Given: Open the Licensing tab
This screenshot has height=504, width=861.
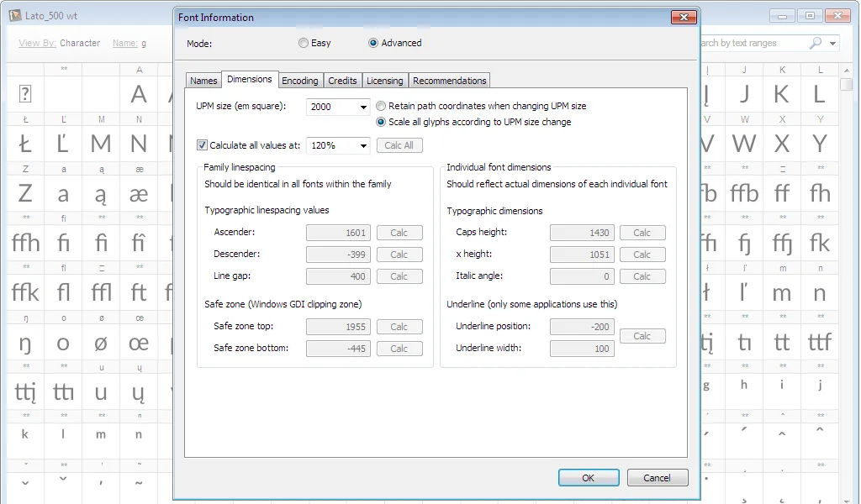Looking at the screenshot, I should pyautogui.click(x=384, y=81).
